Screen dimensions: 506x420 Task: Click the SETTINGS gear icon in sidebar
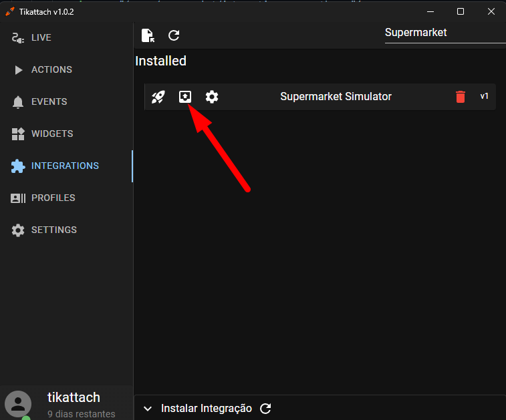pyautogui.click(x=18, y=230)
